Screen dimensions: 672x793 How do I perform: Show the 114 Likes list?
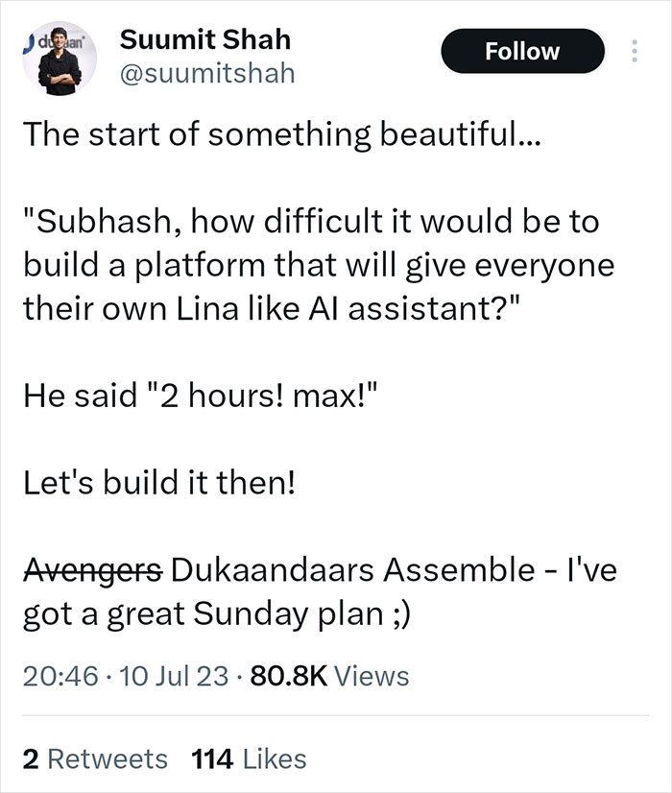coord(249,758)
